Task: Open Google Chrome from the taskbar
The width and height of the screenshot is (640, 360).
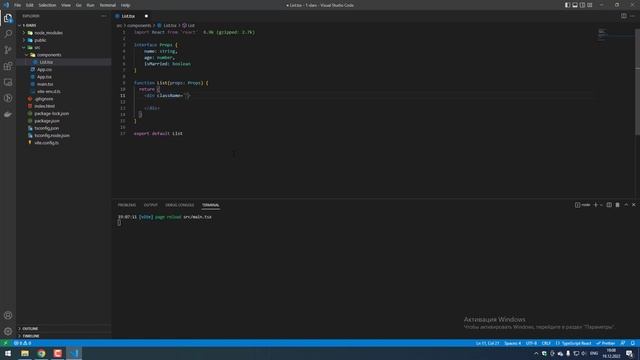Action: click(41, 353)
